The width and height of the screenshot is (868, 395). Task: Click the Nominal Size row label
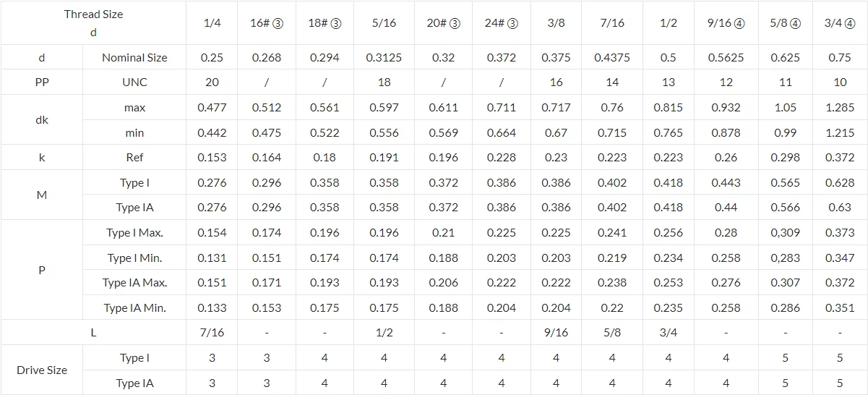(x=134, y=58)
